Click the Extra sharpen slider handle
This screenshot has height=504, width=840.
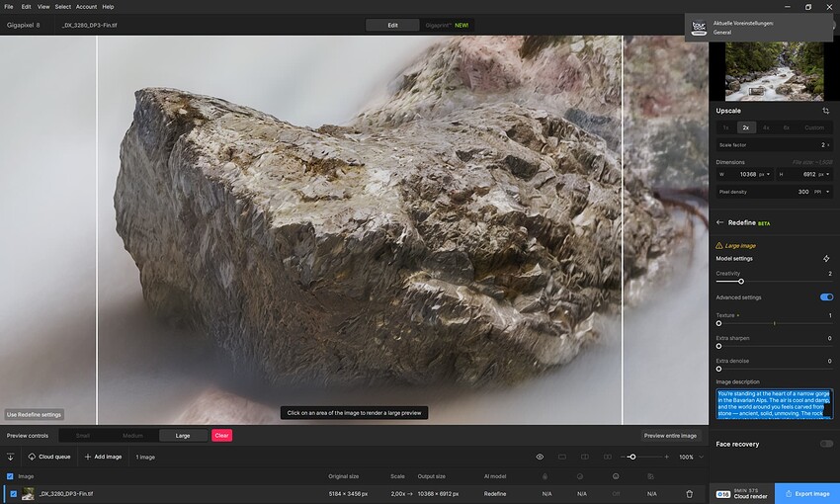718,346
